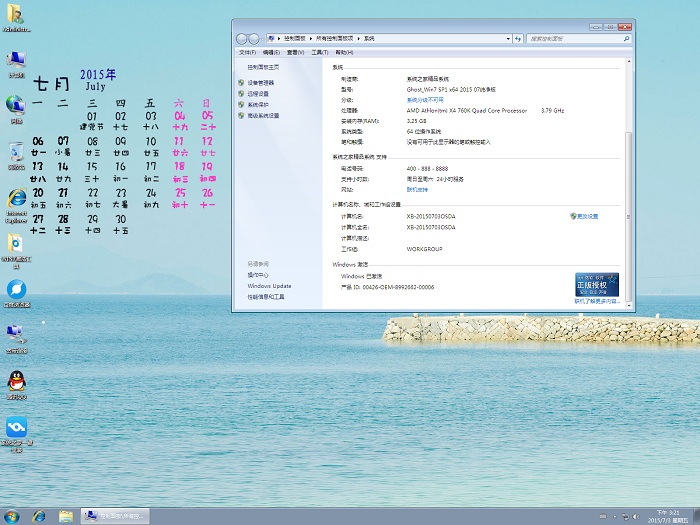The height and width of the screenshot is (525, 700).
Task: Open Advanced system settings (高级系统设置)
Action: (263, 116)
